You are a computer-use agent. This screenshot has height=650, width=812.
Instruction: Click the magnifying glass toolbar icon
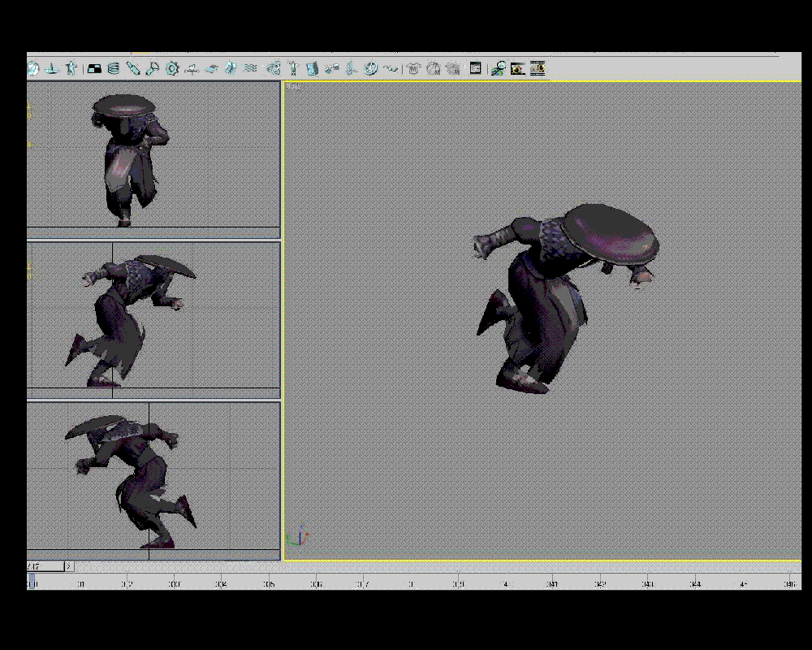tap(499, 68)
